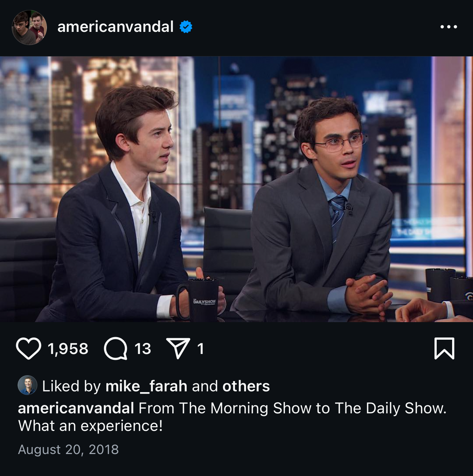Click the blue verified badge
Viewport: 473px width, 476px height.
[x=186, y=27]
